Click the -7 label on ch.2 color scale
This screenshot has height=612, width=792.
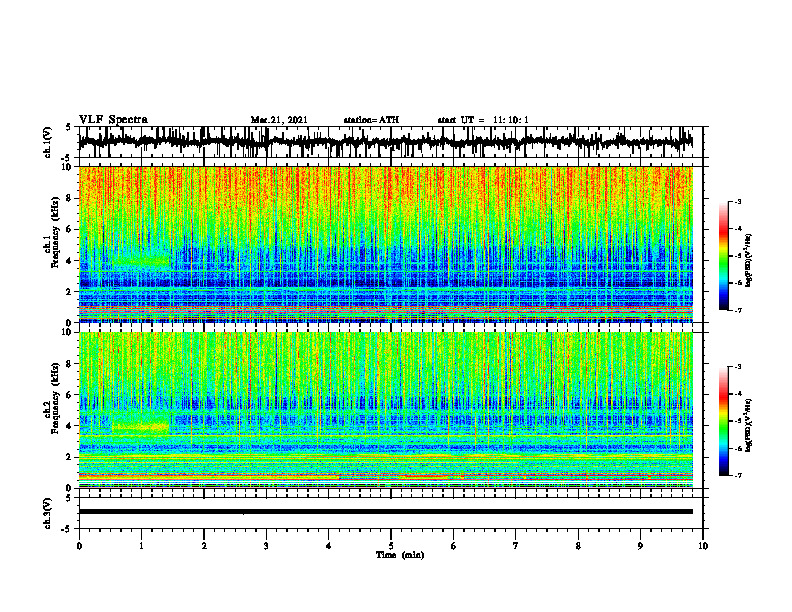[x=738, y=475]
